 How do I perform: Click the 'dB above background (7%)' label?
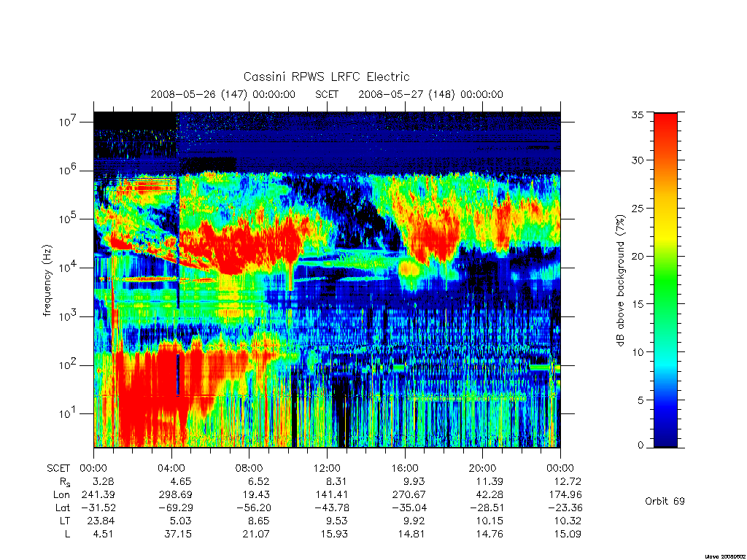(x=620, y=281)
